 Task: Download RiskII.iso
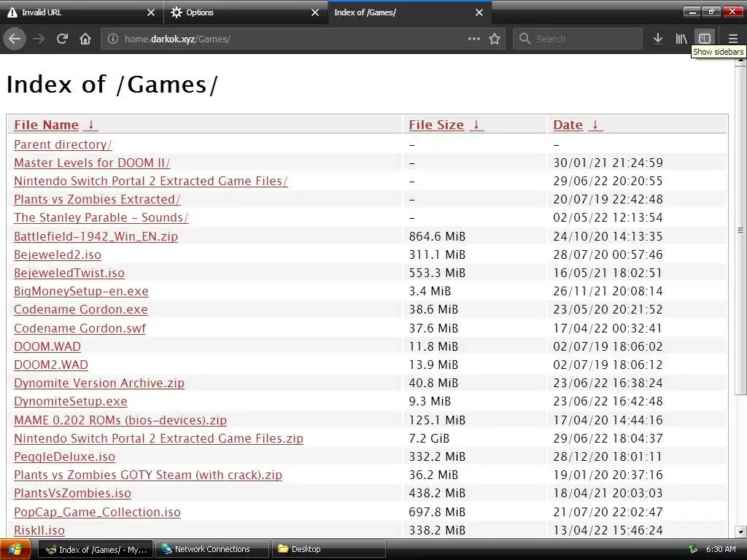click(x=39, y=530)
